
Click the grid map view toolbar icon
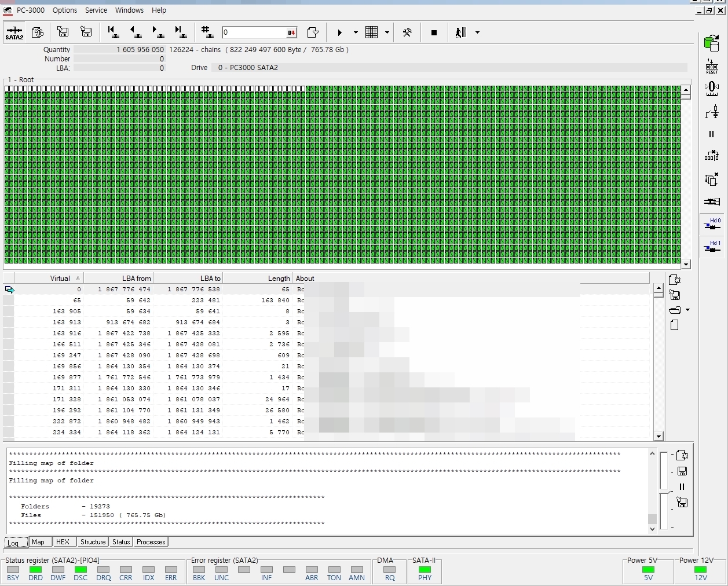[372, 32]
